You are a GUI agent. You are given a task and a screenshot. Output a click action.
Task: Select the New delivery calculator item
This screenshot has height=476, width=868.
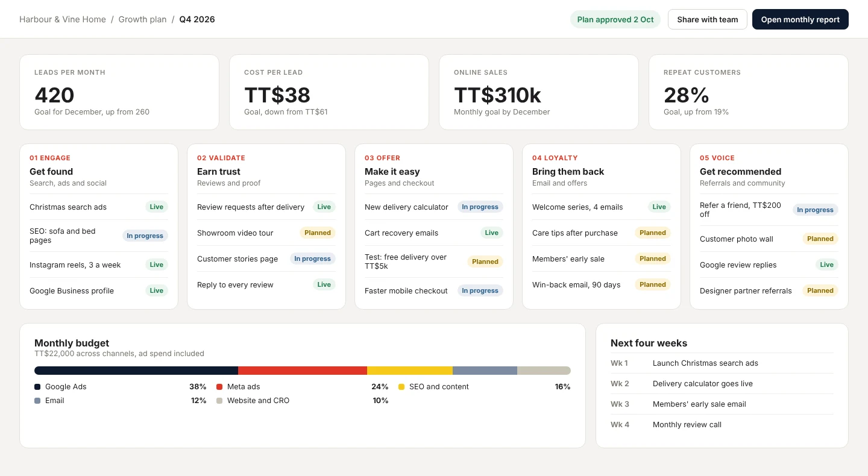406,207
